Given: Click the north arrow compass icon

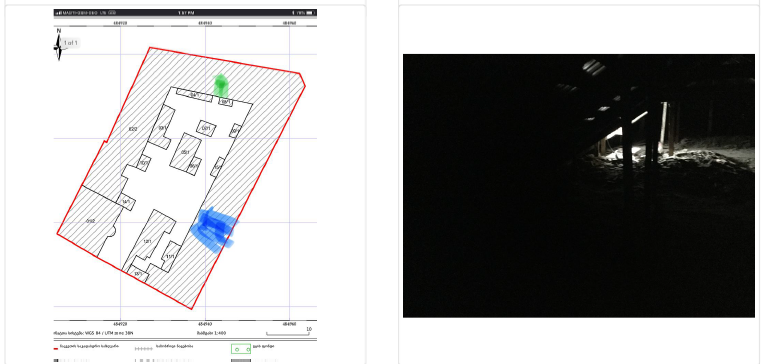Looking at the screenshot, I should [x=59, y=45].
